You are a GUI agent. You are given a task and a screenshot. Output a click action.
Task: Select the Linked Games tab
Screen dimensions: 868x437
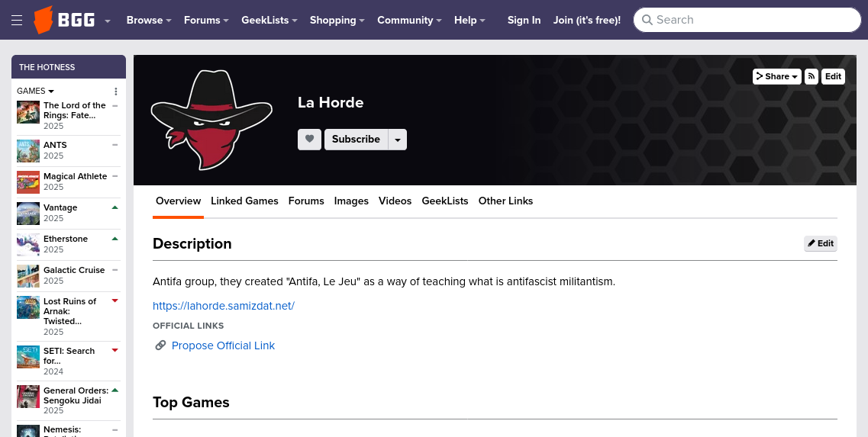(245, 201)
